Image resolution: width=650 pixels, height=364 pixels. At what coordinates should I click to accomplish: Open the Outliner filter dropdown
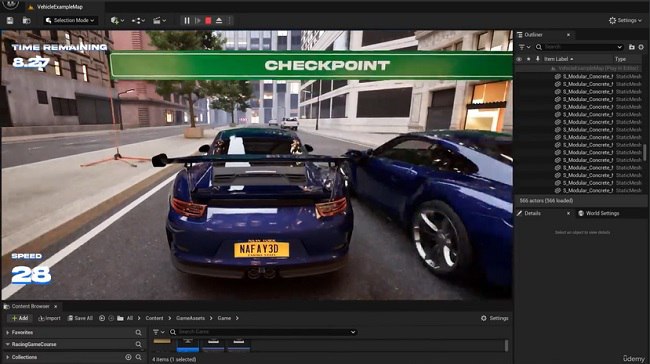pyautogui.click(x=524, y=47)
